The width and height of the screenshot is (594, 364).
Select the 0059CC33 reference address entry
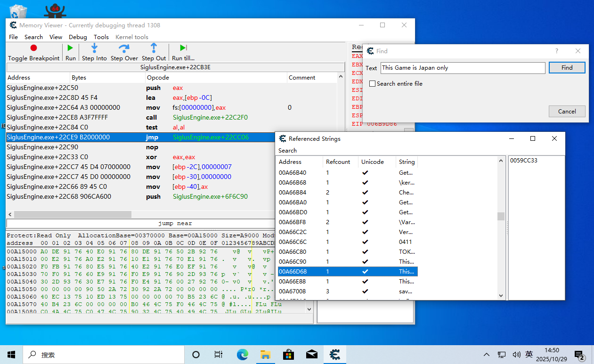(523, 161)
